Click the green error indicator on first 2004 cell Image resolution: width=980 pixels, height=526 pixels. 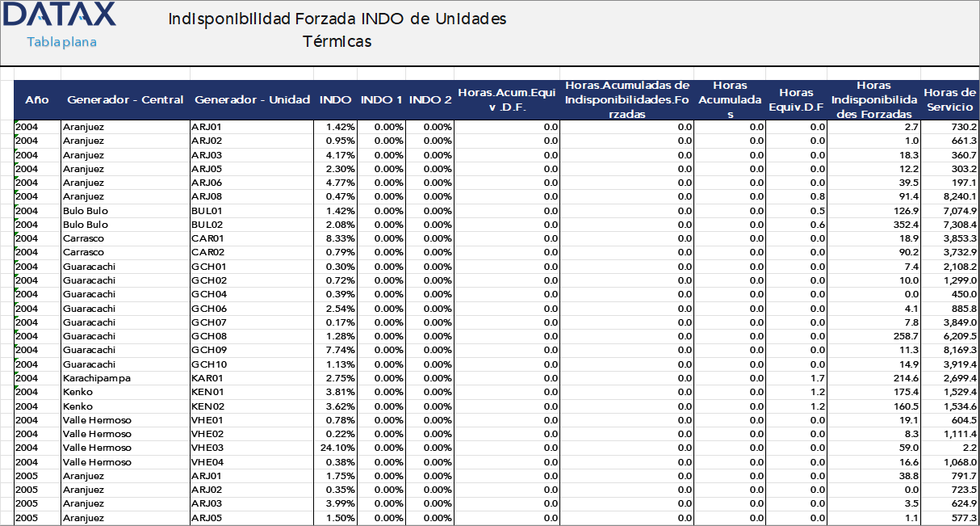(x=18, y=123)
